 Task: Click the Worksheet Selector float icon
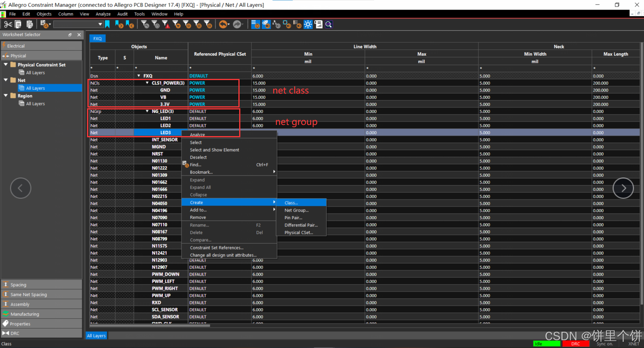[70, 35]
